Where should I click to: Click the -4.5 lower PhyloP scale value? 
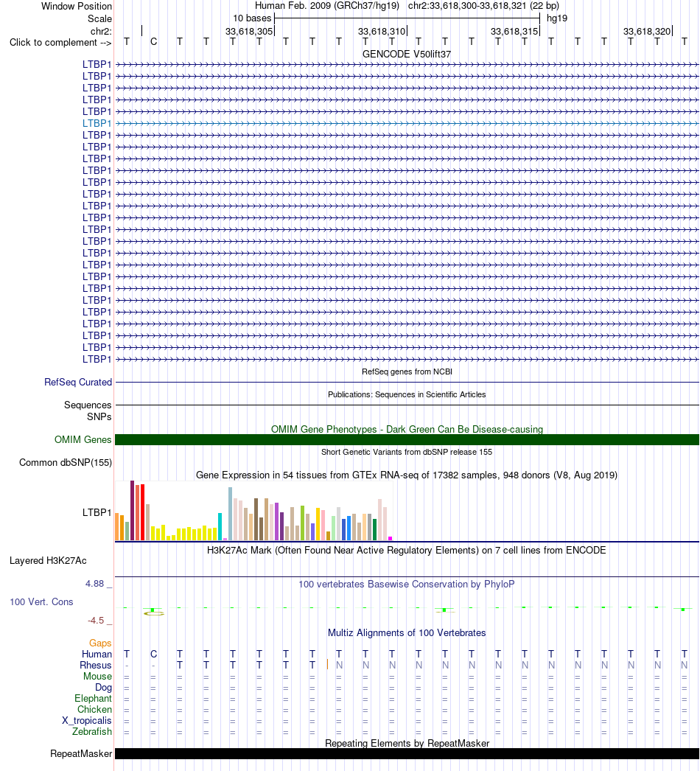[96, 621]
